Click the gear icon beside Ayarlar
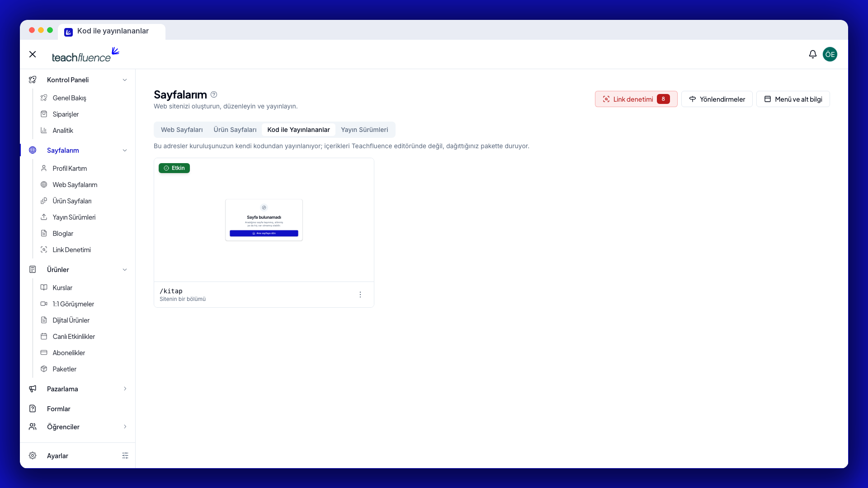 point(33,455)
